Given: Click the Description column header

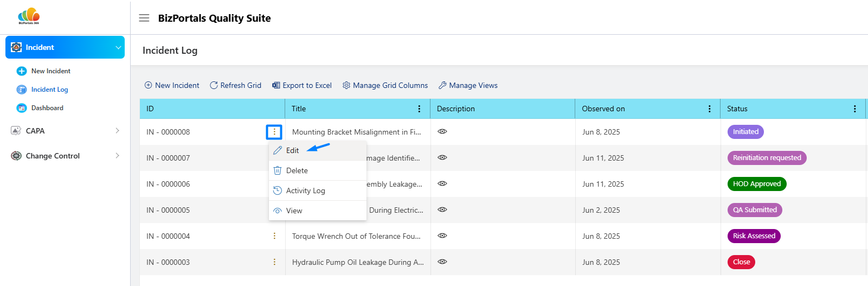Looking at the screenshot, I should [x=503, y=109].
